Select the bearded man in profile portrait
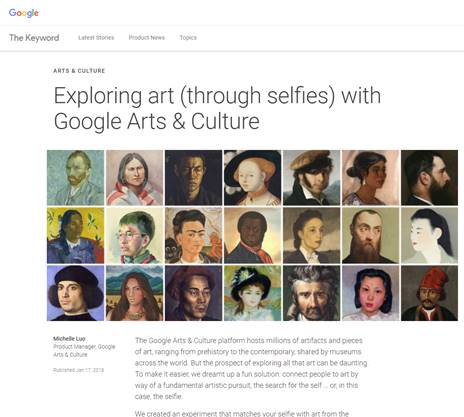The height and width of the screenshot is (417, 464). point(429,178)
